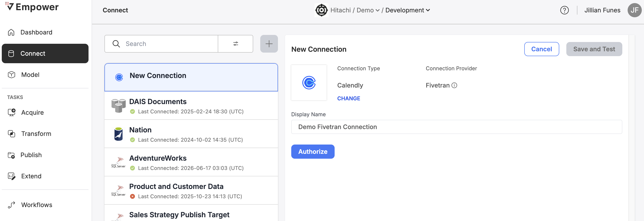The image size is (644, 221).
Task: Open the Nation connection
Action: tap(191, 134)
